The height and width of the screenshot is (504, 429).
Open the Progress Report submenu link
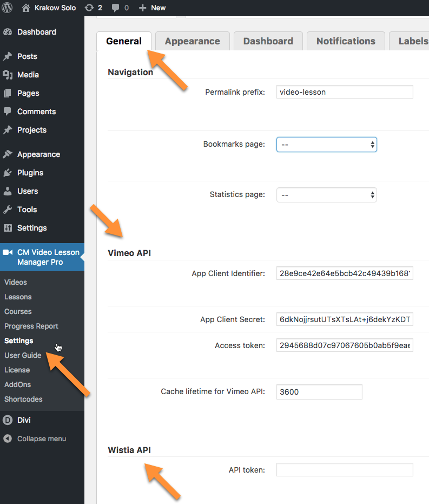[x=31, y=326]
